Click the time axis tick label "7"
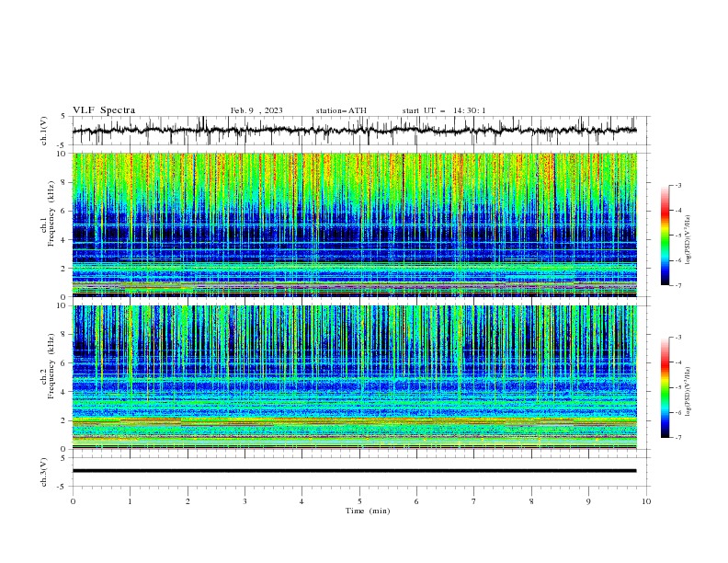Viewport: 728px width, 563px height. pyautogui.click(x=474, y=501)
